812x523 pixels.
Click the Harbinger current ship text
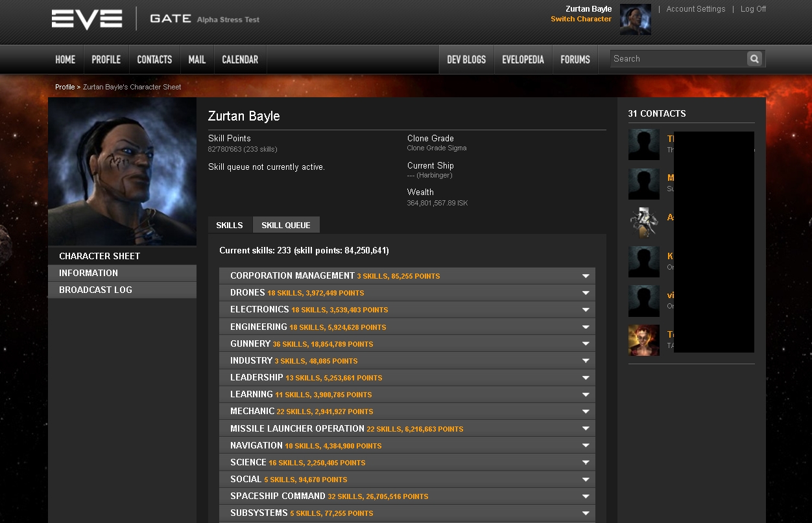[430, 175]
